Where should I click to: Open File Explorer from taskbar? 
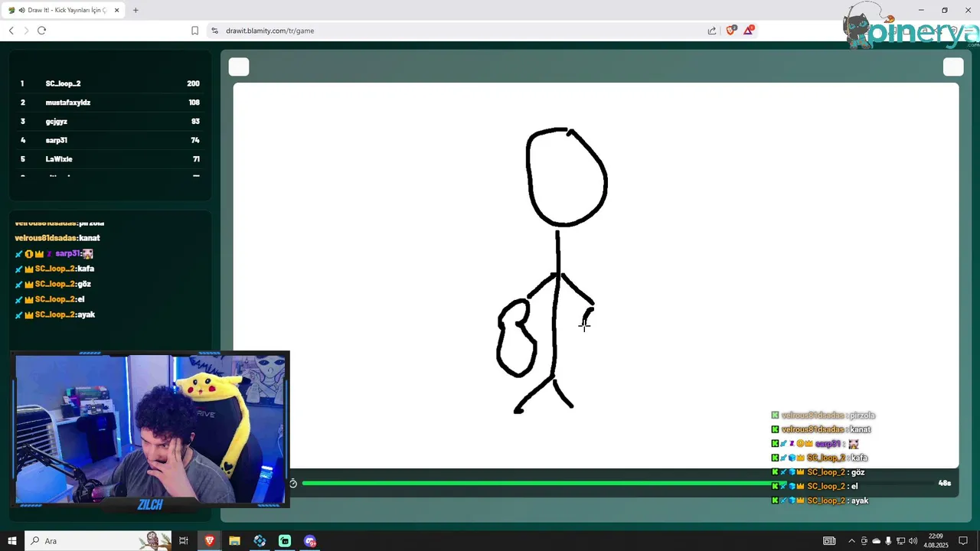234,541
